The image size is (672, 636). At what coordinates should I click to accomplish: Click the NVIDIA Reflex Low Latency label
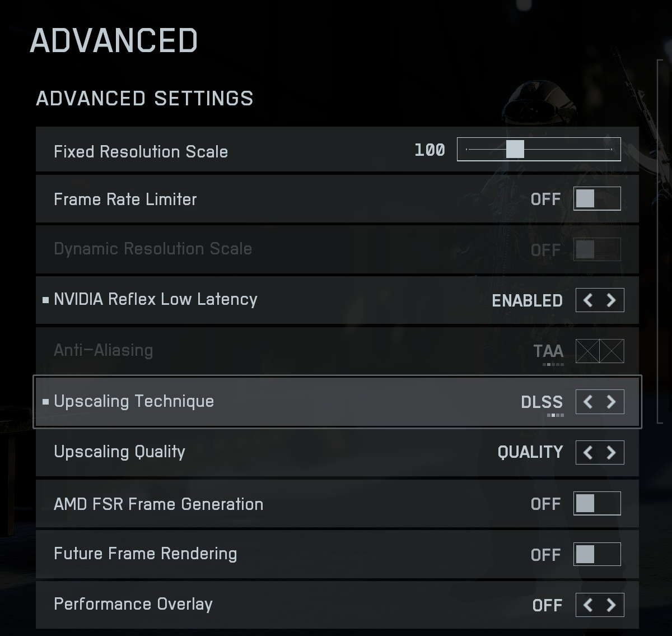155,299
